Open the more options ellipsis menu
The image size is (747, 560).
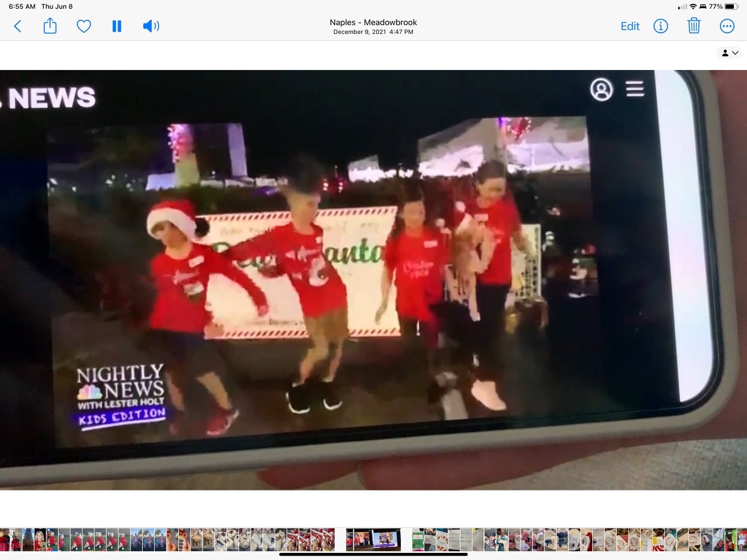(727, 26)
